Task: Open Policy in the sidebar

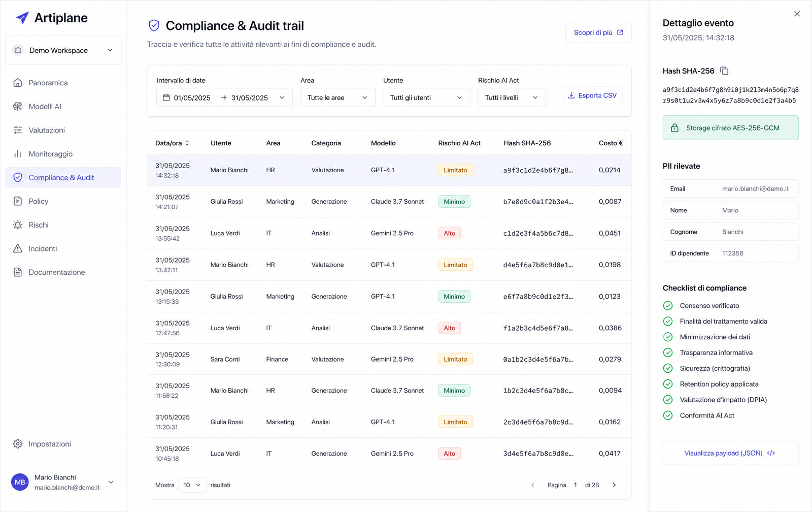Action: 63,201
